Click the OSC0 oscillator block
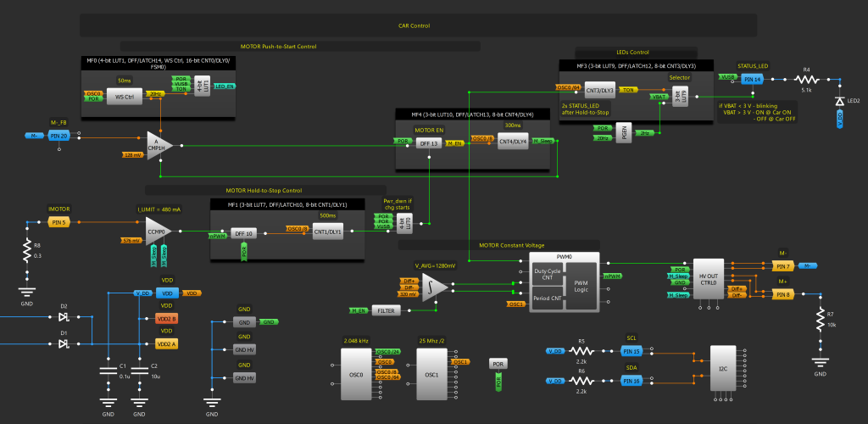This screenshot has width=868, height=424. coord(356,375)
